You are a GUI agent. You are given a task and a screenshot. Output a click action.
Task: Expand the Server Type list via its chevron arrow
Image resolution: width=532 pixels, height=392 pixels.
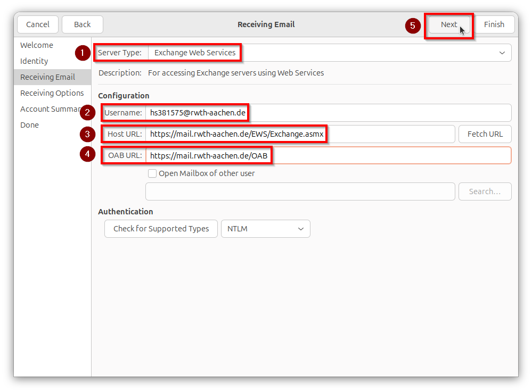click(501, 53)
